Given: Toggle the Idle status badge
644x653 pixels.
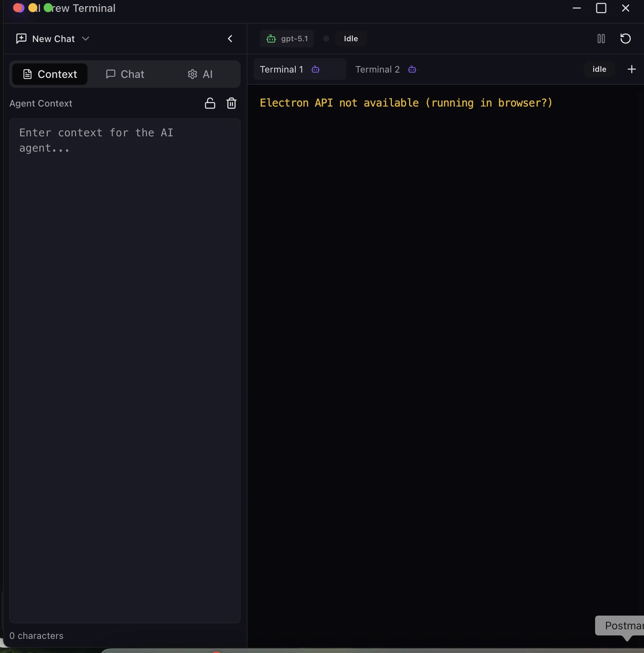Looking at the screenshot, I should (x=351, y=39).
